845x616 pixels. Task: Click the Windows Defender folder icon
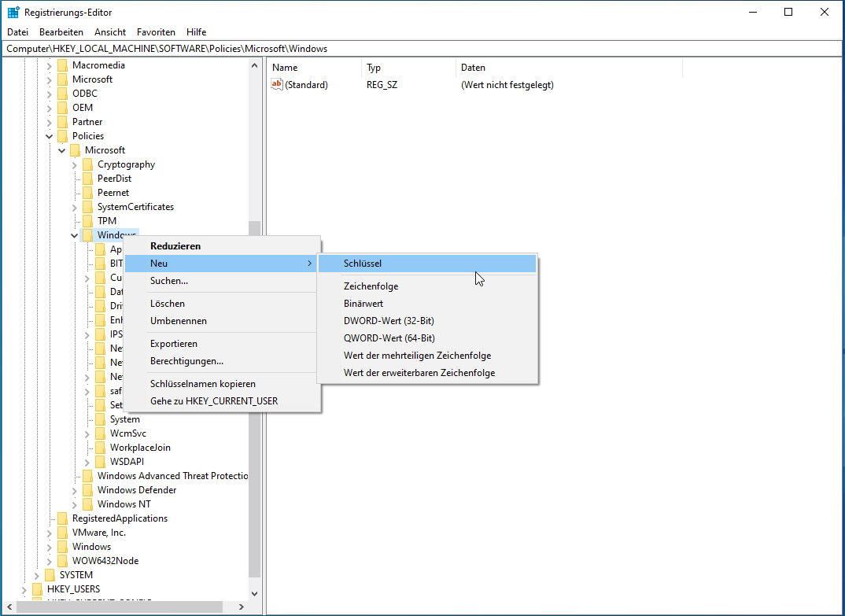pyautogui.click(x=87, y=490)
